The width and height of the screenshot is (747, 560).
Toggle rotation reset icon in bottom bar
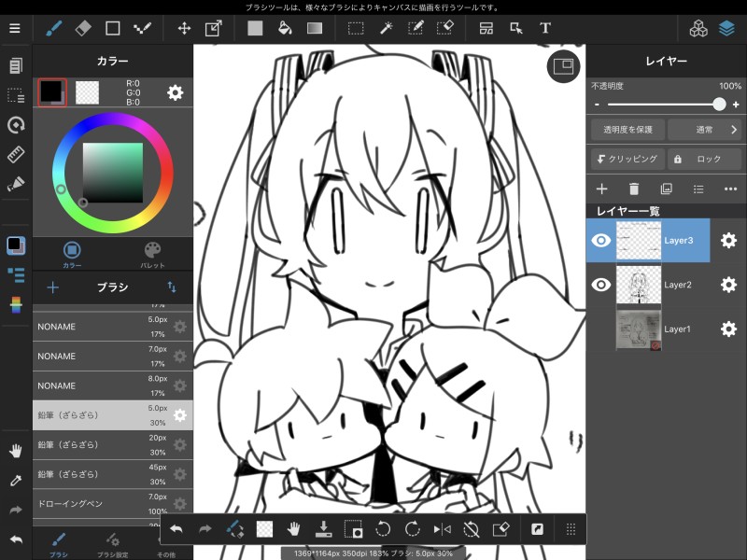tap(472, 529)
